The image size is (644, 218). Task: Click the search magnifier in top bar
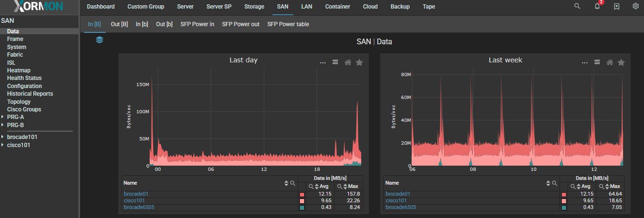pos(577,7)
